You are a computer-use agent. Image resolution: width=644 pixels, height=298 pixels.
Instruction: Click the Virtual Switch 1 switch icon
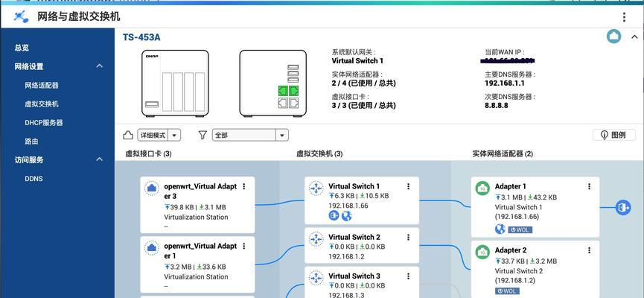click(316, 188)
